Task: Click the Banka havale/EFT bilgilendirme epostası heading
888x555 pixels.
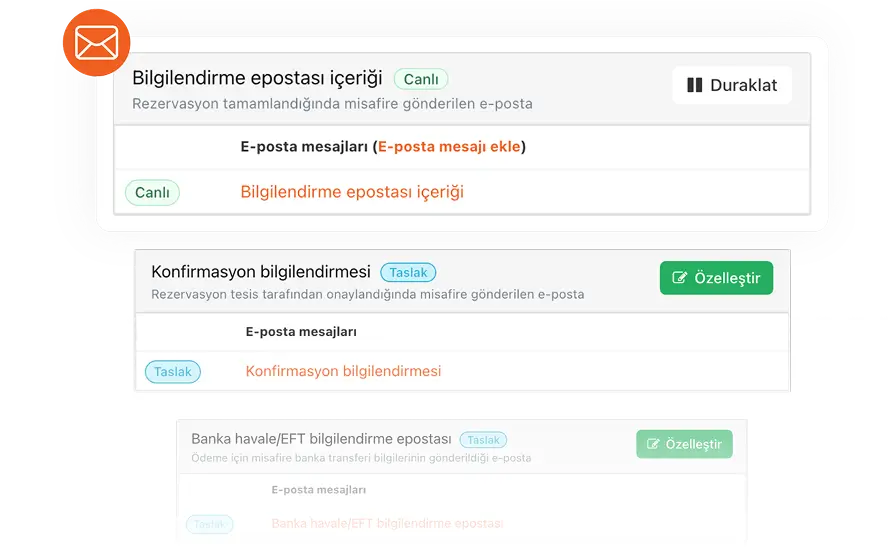Action: tap(321, 439)
